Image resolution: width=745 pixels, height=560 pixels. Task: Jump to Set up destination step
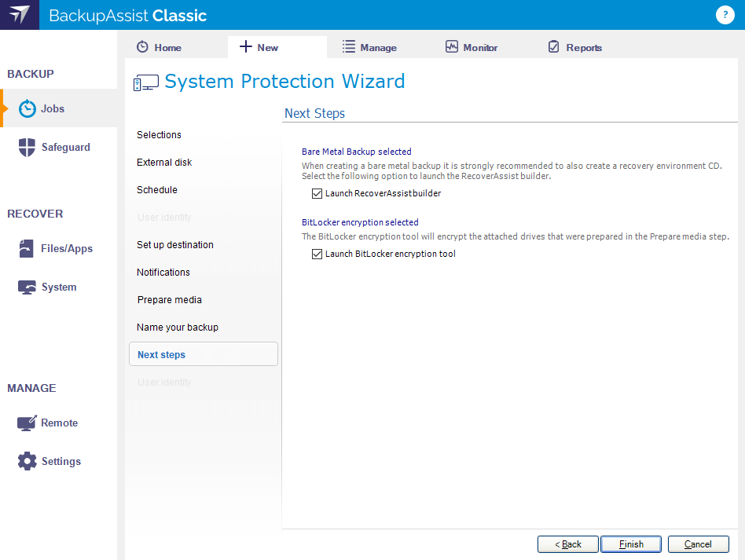pyautogui.click(x=174, y=245)
